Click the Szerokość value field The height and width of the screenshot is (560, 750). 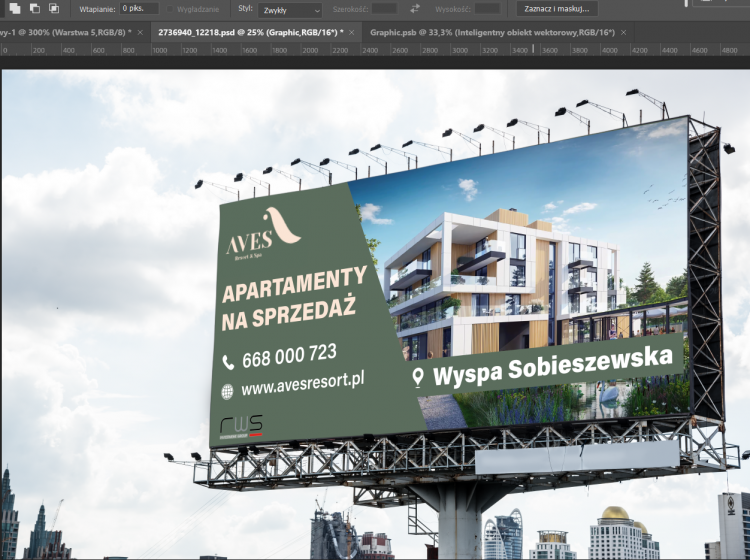[384, 9]
